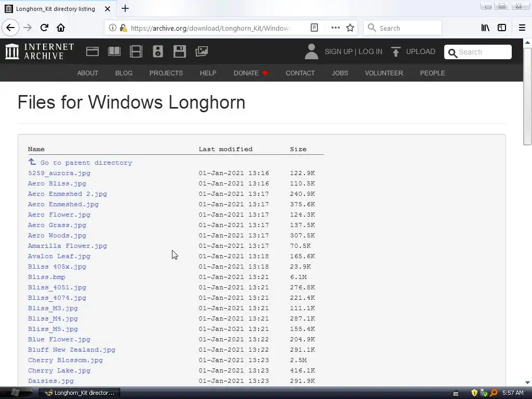Open the DONATE menu item
The height and width of the screenshot is (399, 532).
(x=251, y=73)
